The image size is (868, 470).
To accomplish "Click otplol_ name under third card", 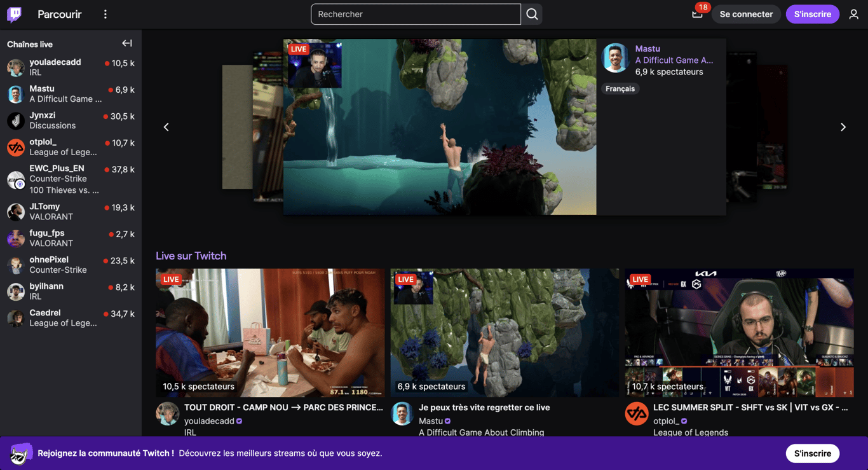I will (666, 421).
